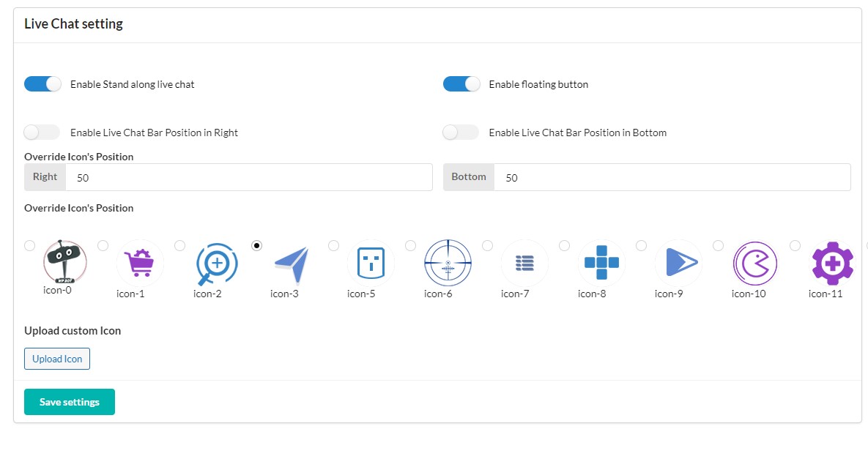This screenshot has height=459, width=868.
Task: Click the blue plus blocks icon-8
Action: (x=601, y=264)
